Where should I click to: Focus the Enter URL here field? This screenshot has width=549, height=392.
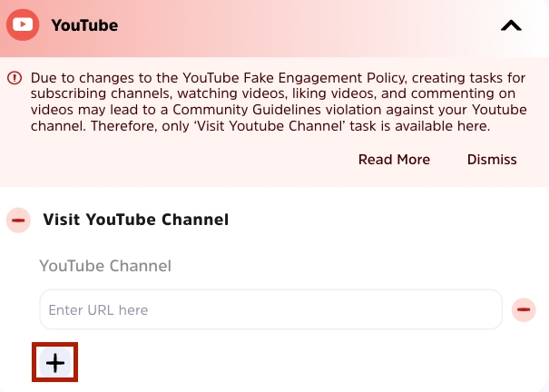(x=271, y=309)
